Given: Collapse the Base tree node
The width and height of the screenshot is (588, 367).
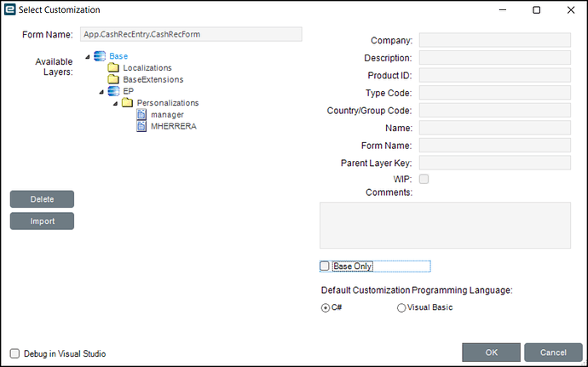Looking at the screenshot, I should click(x=88, y=57).
